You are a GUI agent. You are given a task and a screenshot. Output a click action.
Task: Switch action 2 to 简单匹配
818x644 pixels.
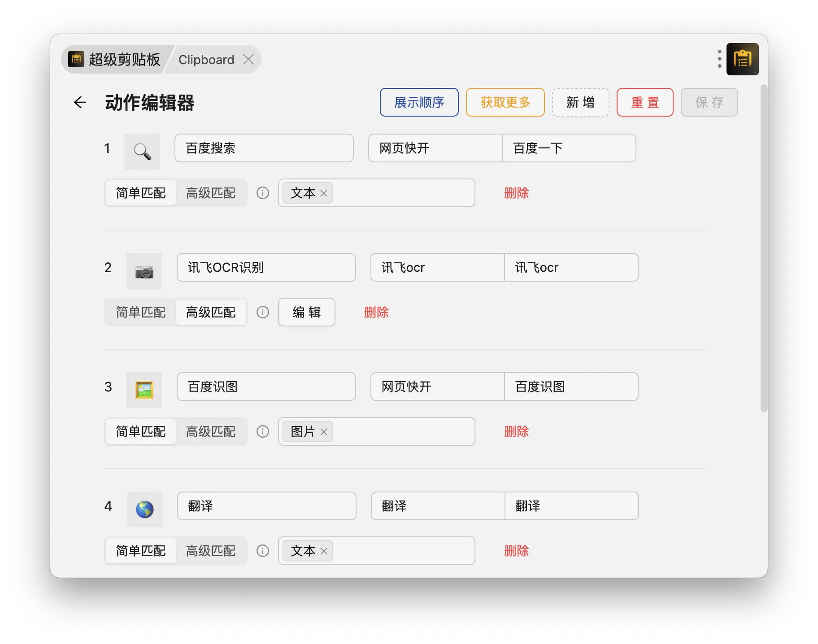coord(141,312)
